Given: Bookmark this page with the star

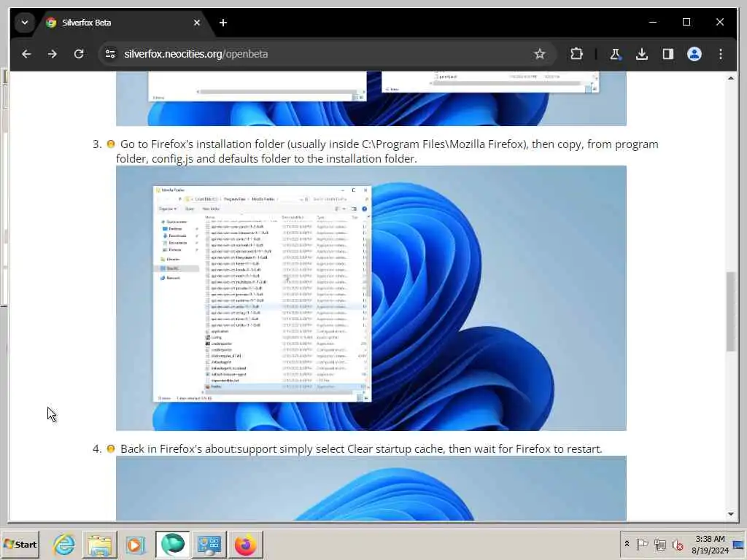Looking at the screenshot, I should (x=539, y=54).
